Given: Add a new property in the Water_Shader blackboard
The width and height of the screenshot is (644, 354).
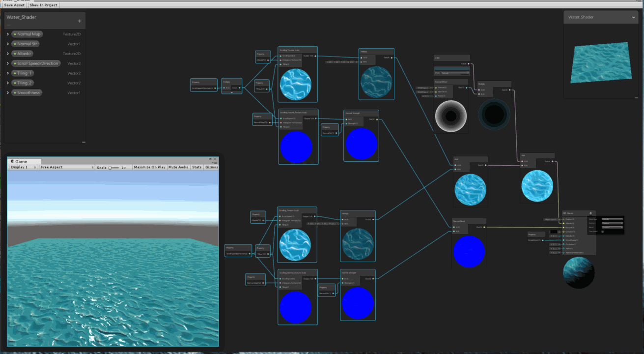Looking at the screenshot, I should pyautogui.click(x=80, y=21).
